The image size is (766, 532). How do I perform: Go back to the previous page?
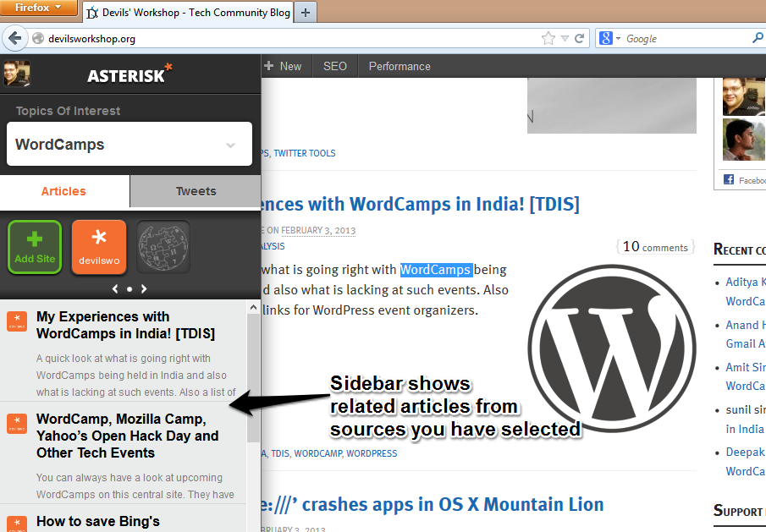click(x=15, y=38)
